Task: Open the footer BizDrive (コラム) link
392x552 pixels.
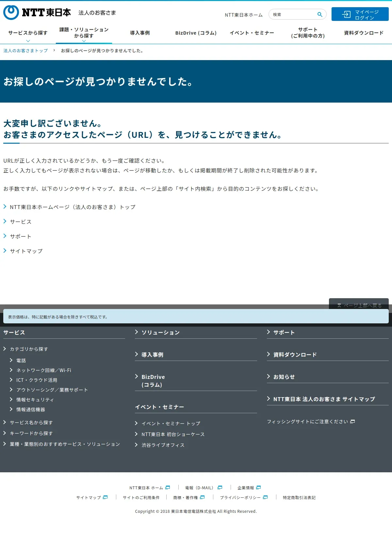Action: 153,381
